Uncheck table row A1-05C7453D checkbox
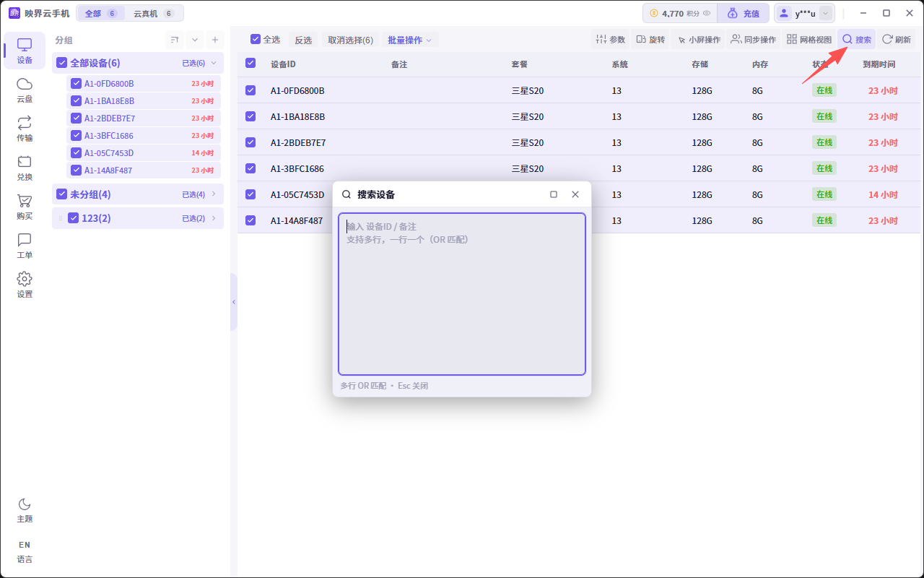 [250, 194]
